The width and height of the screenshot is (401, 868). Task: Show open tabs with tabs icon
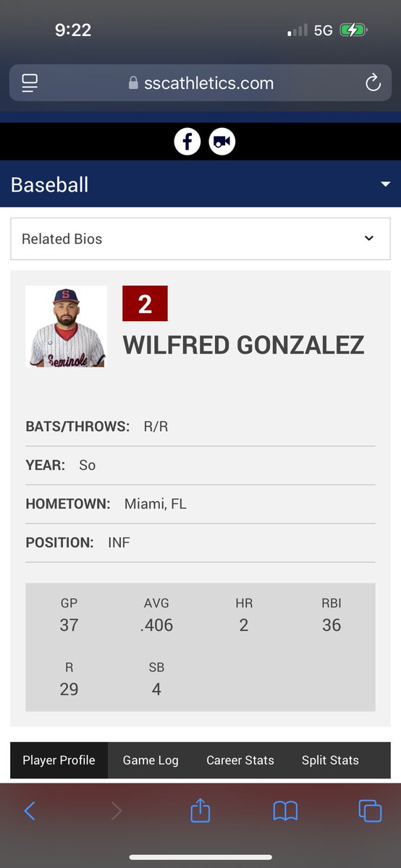[370, 811]
